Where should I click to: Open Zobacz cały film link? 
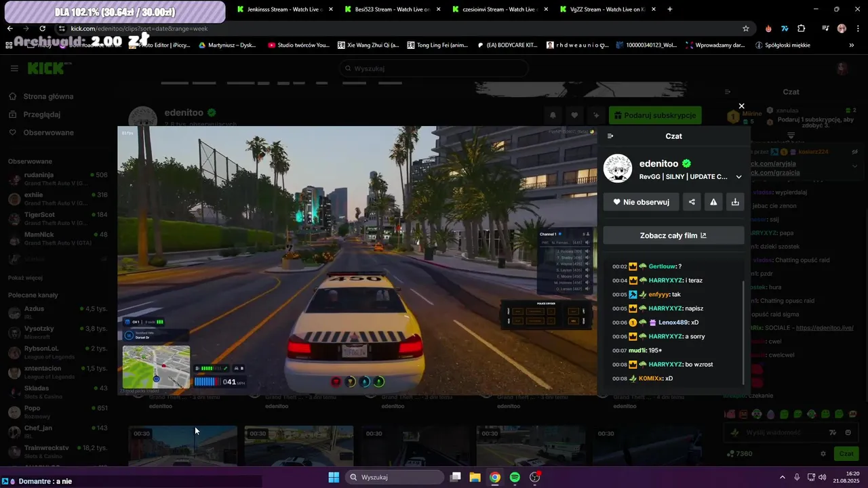tap(673, 235)
